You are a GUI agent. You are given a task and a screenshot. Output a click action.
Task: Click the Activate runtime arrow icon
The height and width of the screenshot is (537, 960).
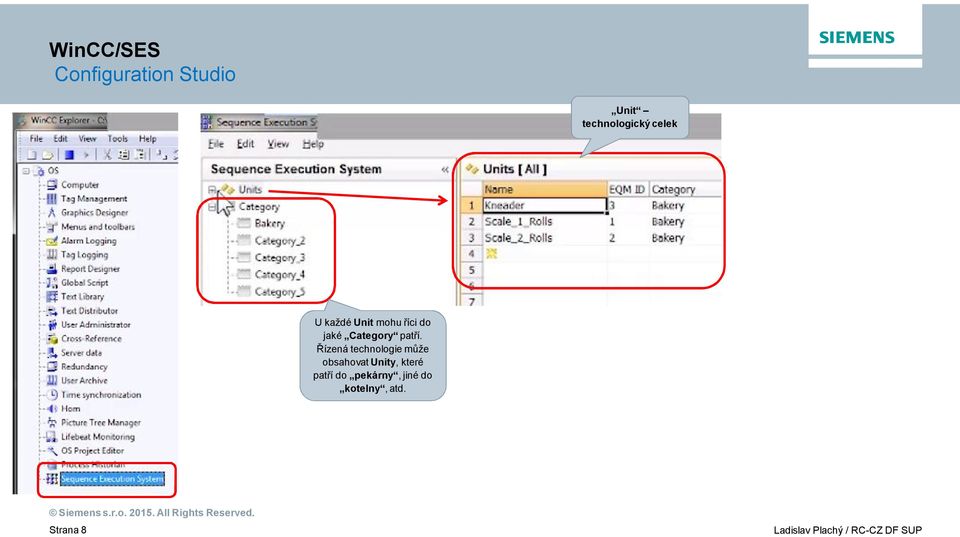(x=86, y=155)
